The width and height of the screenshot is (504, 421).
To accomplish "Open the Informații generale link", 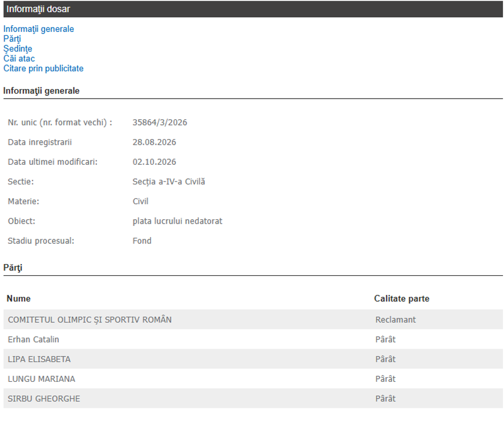I will (39, 29).
